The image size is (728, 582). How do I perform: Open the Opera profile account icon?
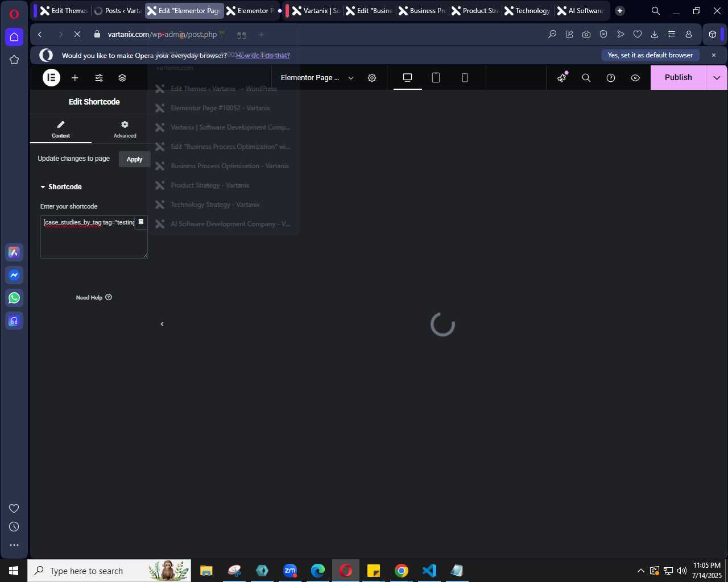click(689, 35)
